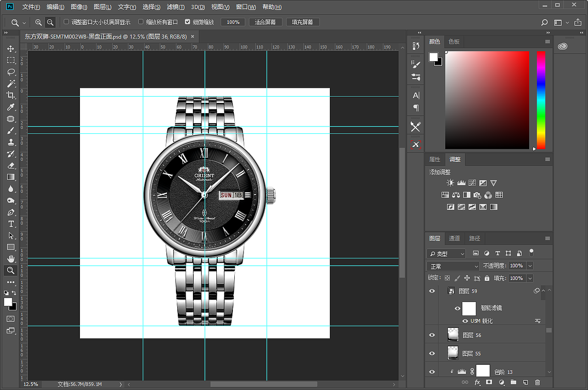The width and height of the screenshot is (588, 390).
Task: Add a Brightness/Contrast adjustment
Action: pos(450,183)
